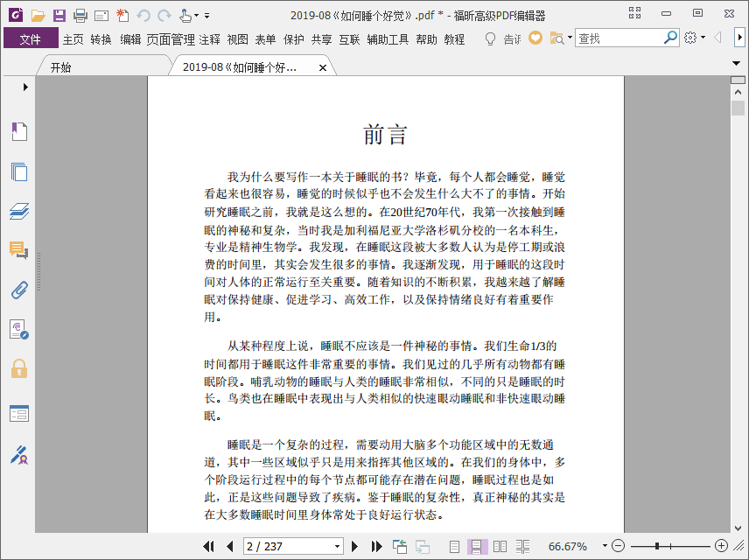Screen dimensions: 749x560
Task: Click the previous view icon
Action: click(399, 546)
